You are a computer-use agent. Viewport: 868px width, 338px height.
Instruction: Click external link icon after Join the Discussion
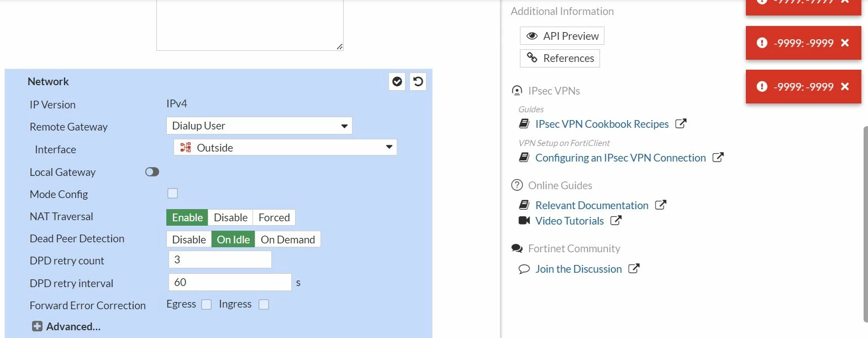click(x=634, y=269)
